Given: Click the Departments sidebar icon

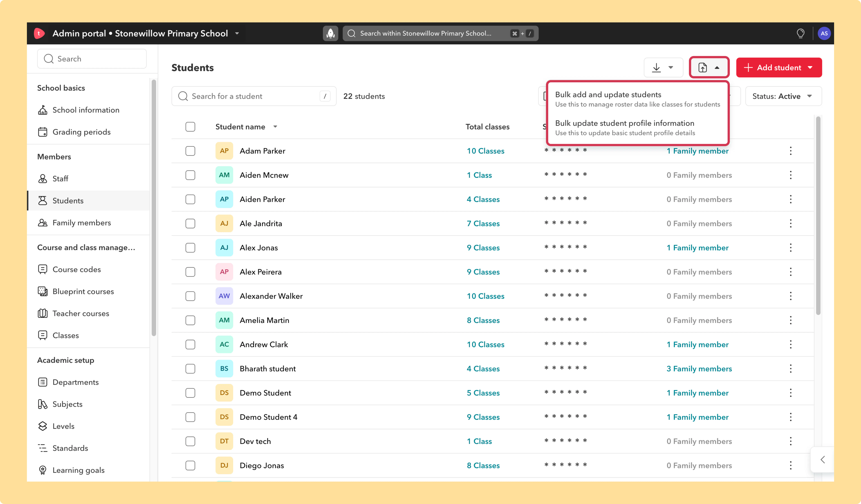Looking at the screenshot, I should [x=43, y=382].
